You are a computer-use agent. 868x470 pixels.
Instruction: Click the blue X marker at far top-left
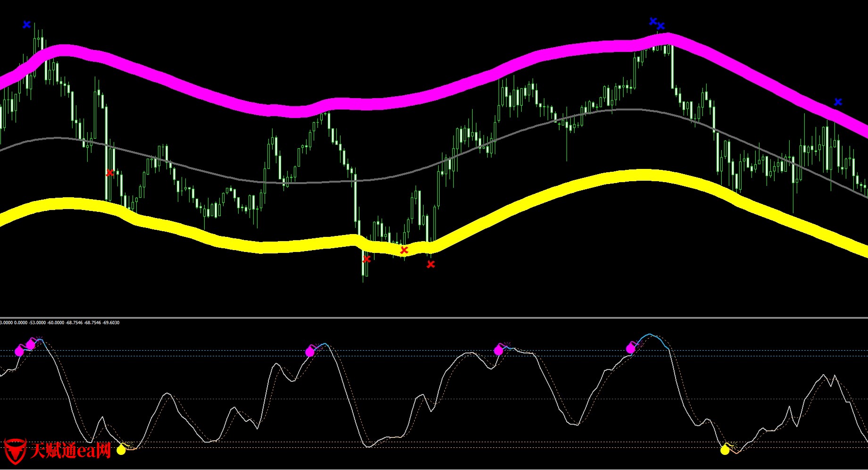tap(27, 25)
